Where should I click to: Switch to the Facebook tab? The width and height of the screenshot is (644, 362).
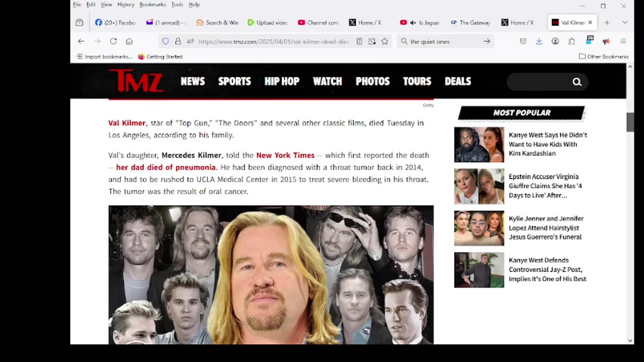[115, 23]
